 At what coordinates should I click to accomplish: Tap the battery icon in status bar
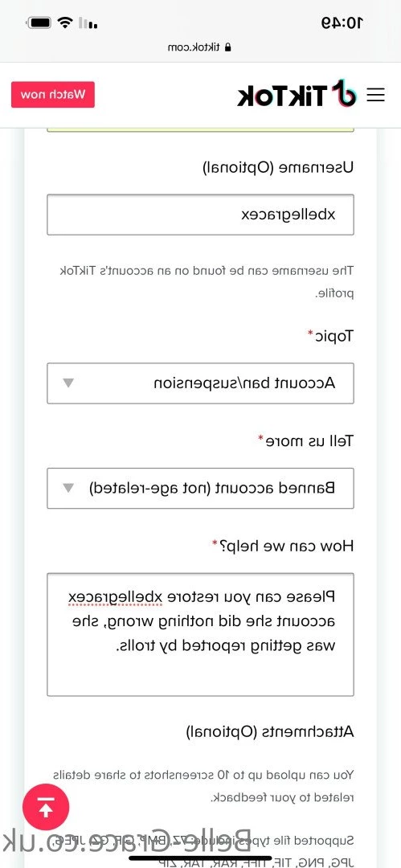pyautogui.click(x=39, y=23)
